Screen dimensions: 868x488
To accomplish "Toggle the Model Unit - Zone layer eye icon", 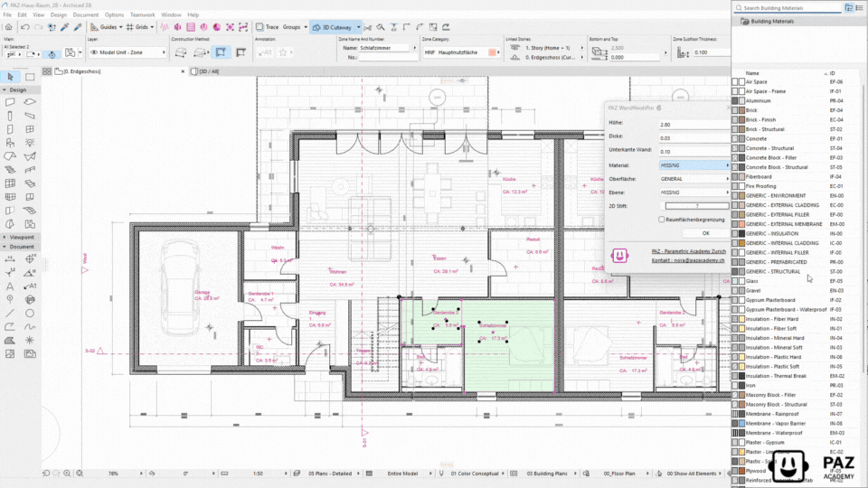I will click(93, 52).
